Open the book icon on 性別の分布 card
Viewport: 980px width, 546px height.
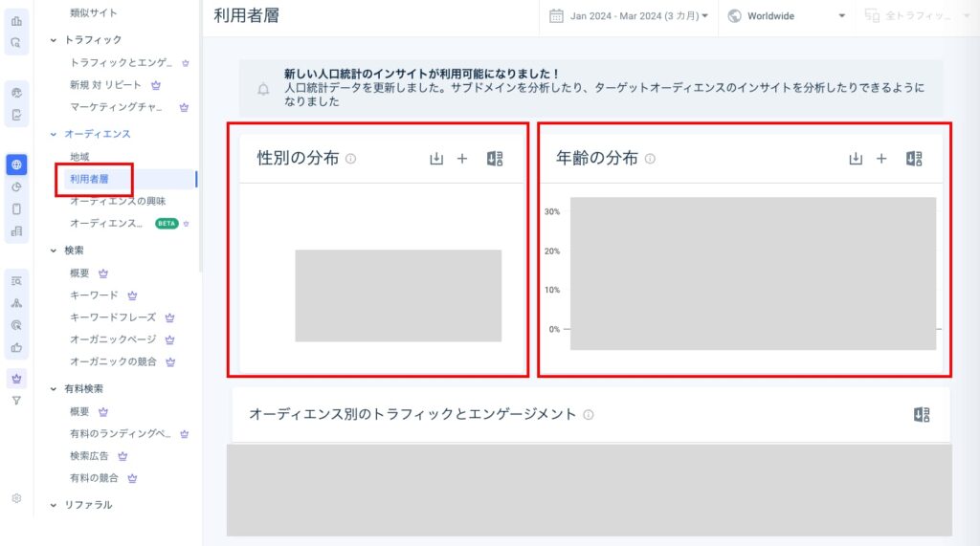(495, 159)
